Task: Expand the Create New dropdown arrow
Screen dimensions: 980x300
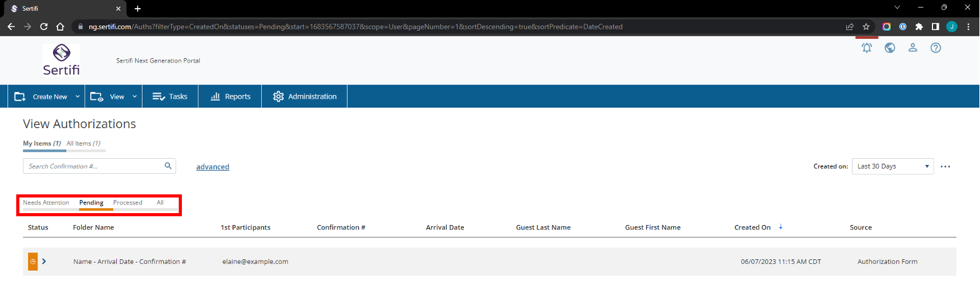Action: click(x=77, y=97)
